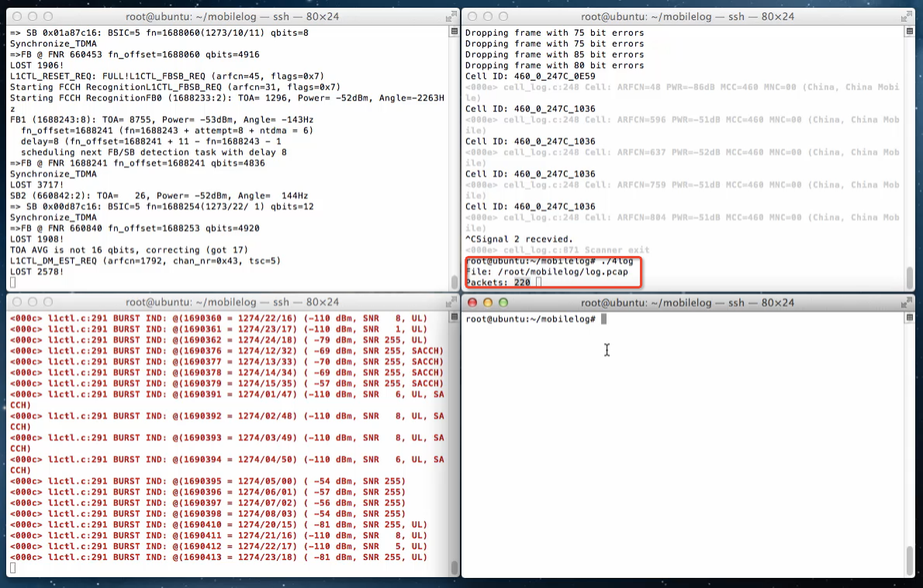Split the pane in the Cell ID log terminal
The image size is (923, 588).
(x=909, y=31)
